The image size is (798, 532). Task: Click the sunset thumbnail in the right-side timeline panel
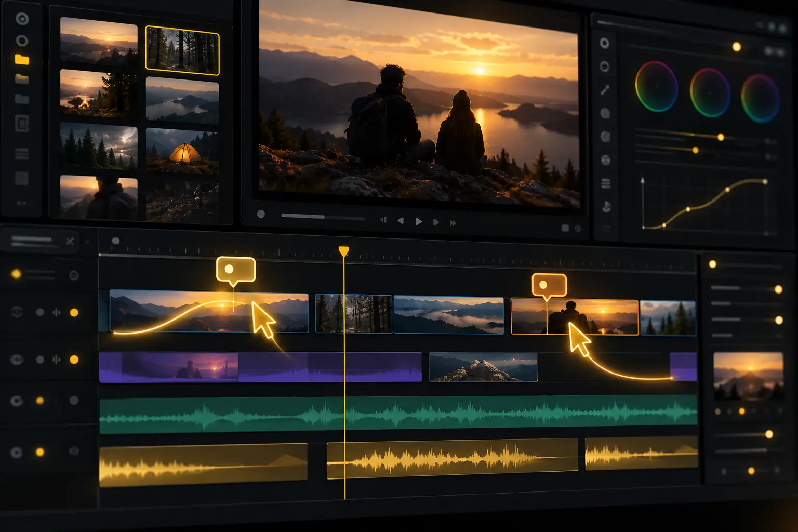748,376
